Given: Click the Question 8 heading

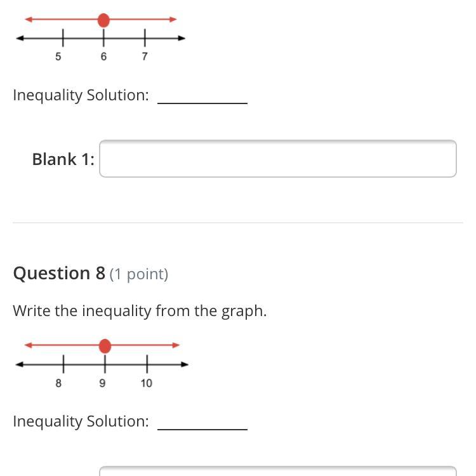Looking at the screenshot, I should coord(59,274).
